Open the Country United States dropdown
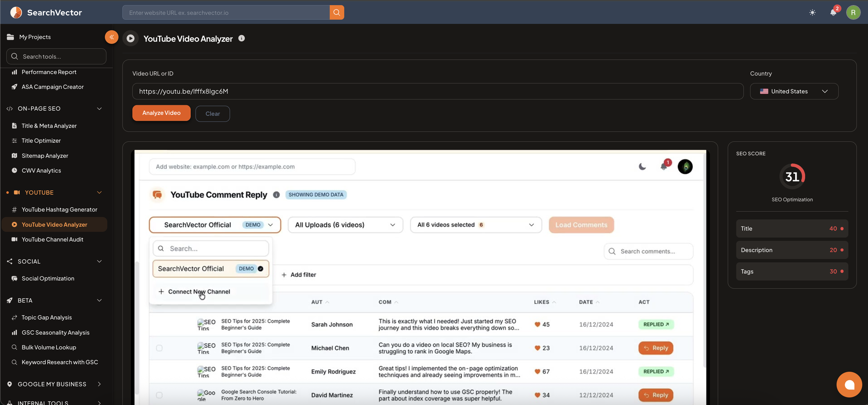The width and height of the screenshot is (868, 405). (794, 91)
